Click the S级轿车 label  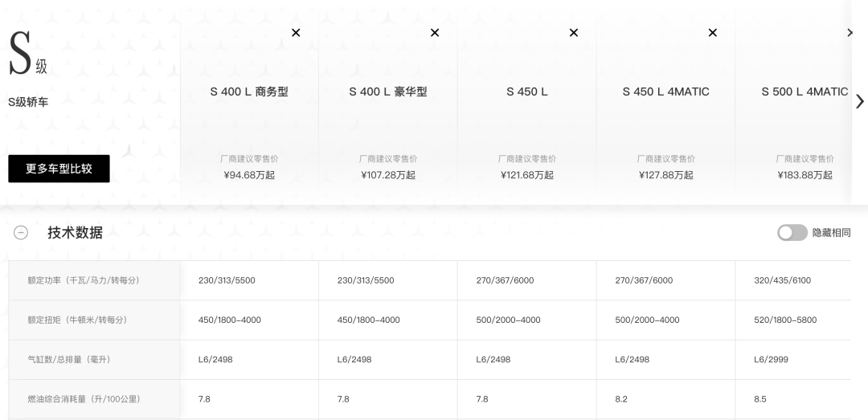click(28, 102)
